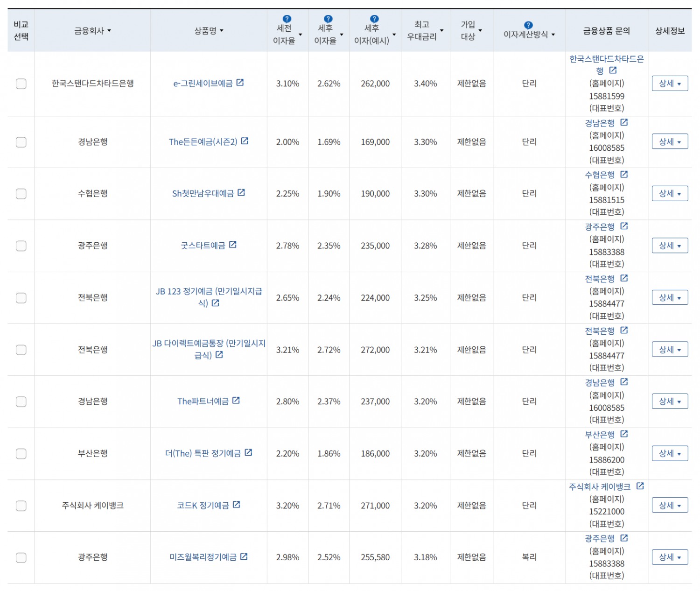The height and width of the screenshot is (591, 700).
Task: Open external link icon beside 코드K 정기예금
Action: point(237,505)
